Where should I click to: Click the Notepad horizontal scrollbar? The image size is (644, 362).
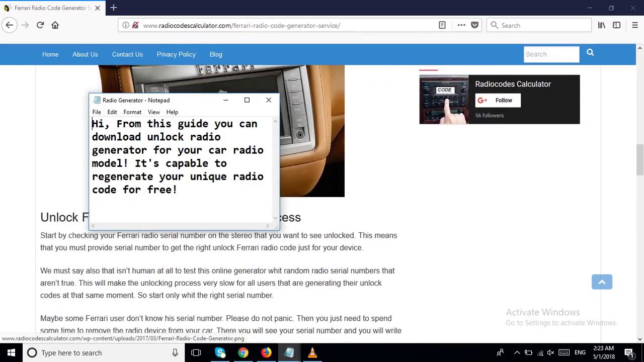(181, 226)
